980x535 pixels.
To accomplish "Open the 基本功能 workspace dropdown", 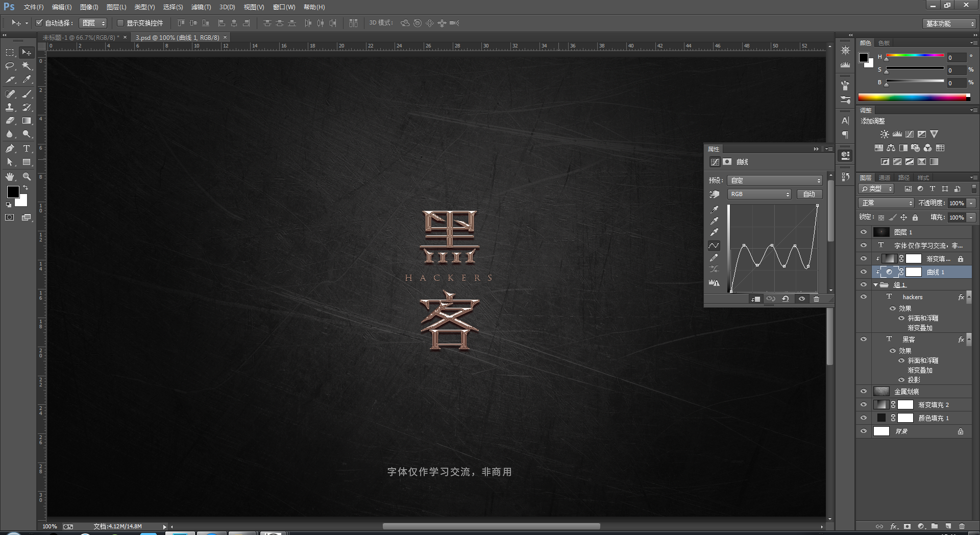I will coord(949,23).
